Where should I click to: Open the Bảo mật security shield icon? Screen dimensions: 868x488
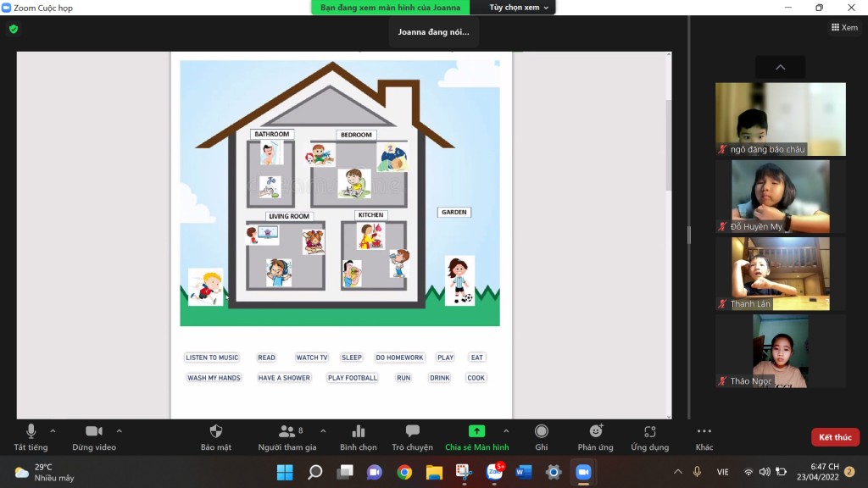pyautogui.click(x=215, y=431)
